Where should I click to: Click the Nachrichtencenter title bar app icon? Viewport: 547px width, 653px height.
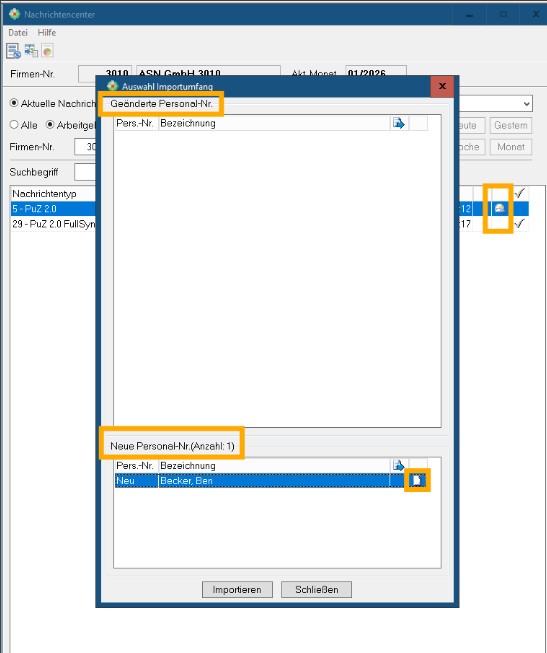(14, 14)
